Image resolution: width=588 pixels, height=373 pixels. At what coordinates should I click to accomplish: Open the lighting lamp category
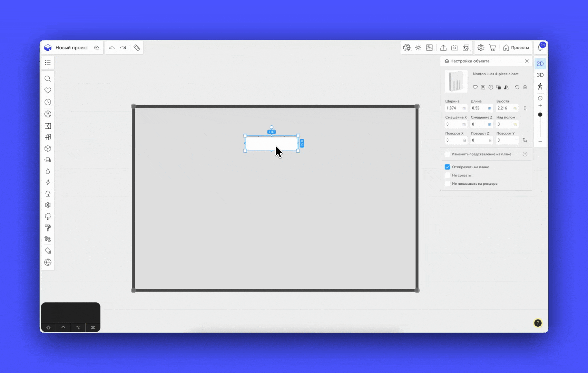[48, 194]
